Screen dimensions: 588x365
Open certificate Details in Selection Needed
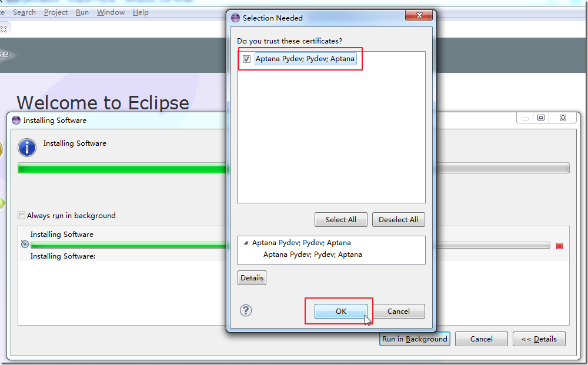coord(252,277)
